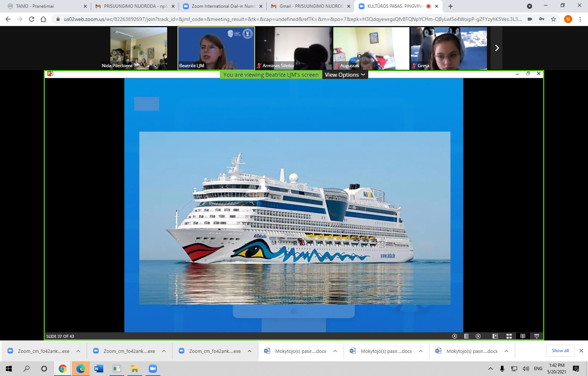
Task: Reload the Zoom page
Action: click(x=32, y=19)
